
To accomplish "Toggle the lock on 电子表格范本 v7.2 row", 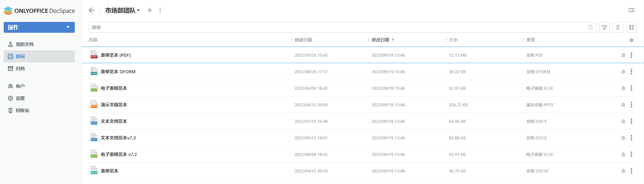I will (623, 154).
